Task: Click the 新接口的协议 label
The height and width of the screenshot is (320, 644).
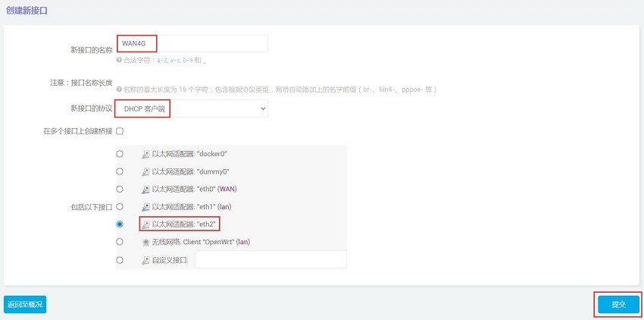Action: tap(92, 108)
